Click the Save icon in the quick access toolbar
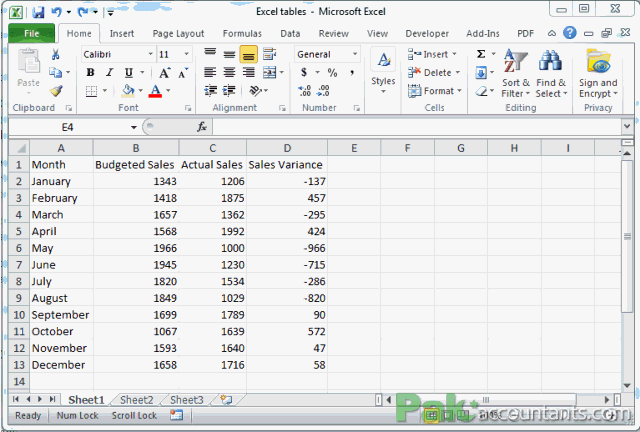This screenshot has height=432, width=640. pos(38,12)
